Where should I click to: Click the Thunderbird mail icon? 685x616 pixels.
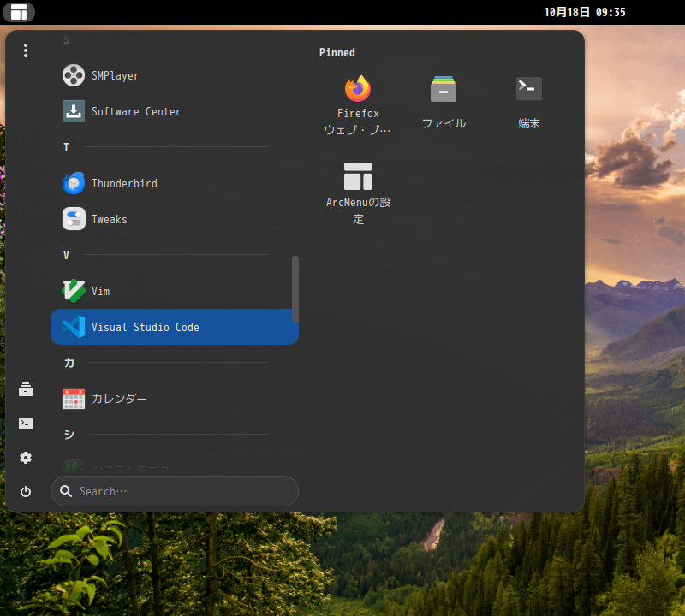(74, 183)
